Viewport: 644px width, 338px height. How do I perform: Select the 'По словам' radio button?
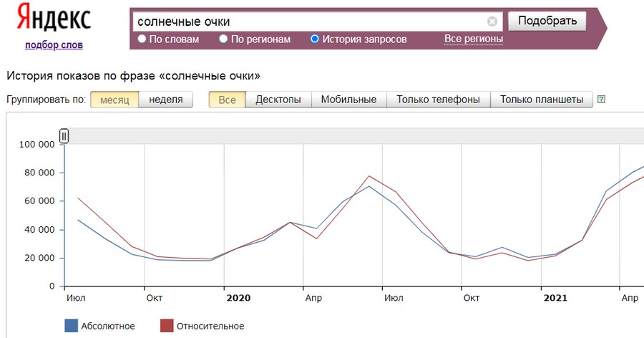coord(142,39)
